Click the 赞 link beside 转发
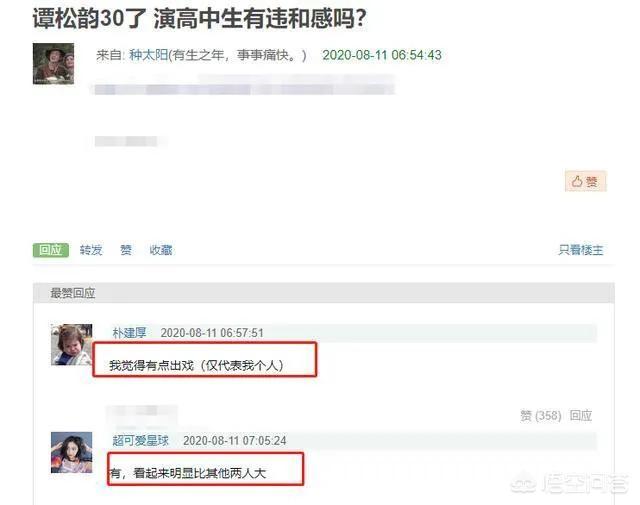 [126, 250]
